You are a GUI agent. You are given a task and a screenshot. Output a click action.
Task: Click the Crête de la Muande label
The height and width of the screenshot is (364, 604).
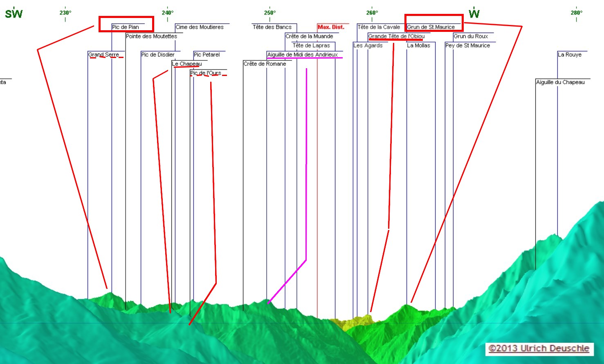(x=309, y=36)
